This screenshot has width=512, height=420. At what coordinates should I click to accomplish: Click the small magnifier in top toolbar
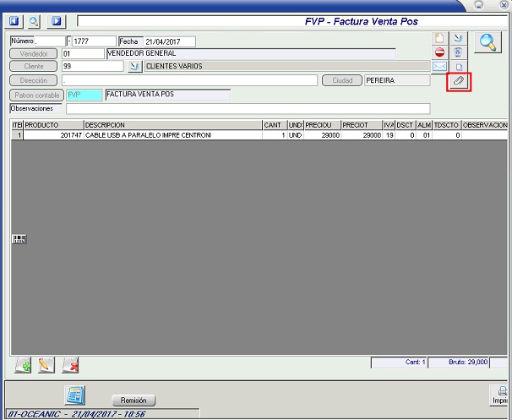pos(35,20)
